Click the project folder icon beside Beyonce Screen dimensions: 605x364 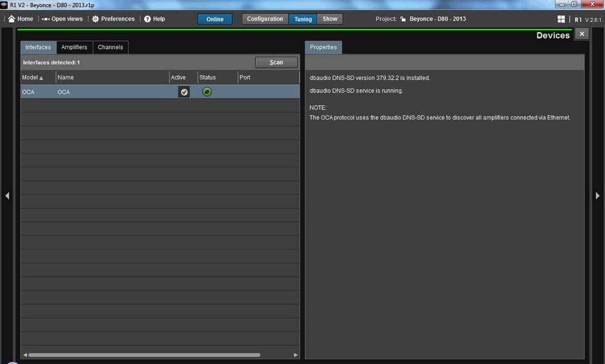(x=403, y=19)
